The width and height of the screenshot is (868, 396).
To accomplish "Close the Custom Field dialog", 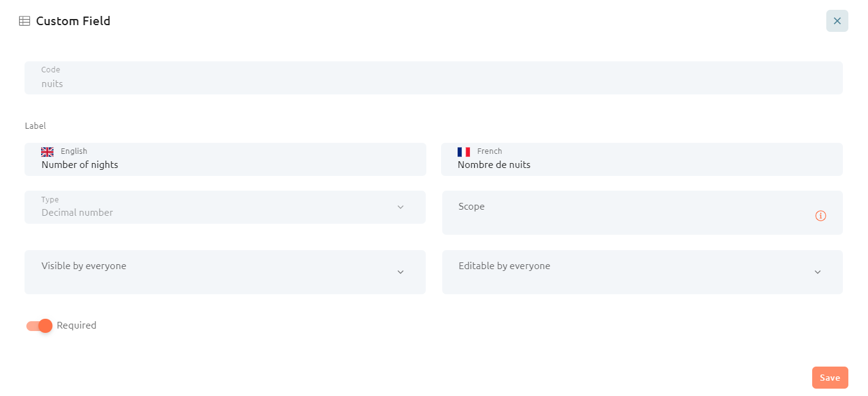I will (x=837, y=21).
